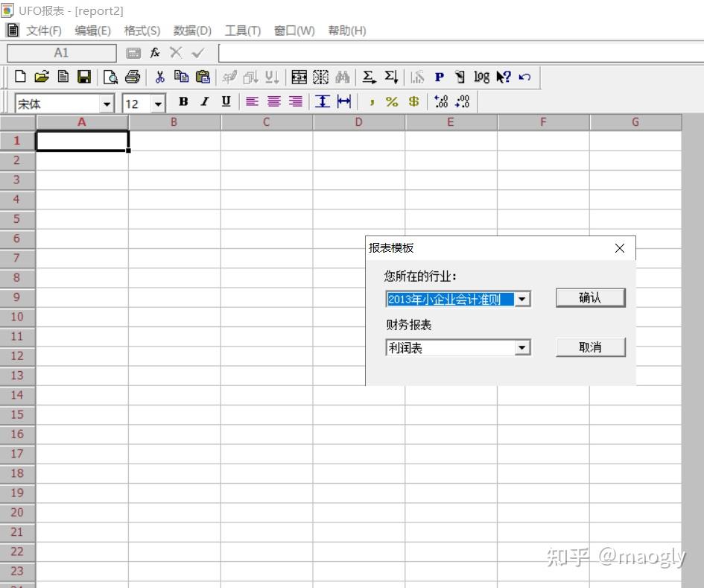Open the 您所在的行业 industry dropdown

521,299
